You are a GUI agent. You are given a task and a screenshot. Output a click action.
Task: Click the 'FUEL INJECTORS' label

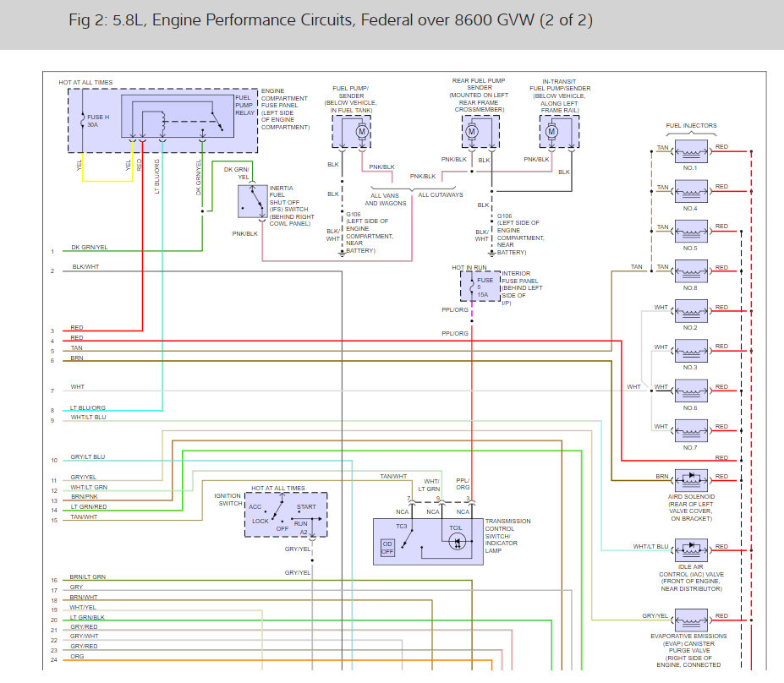[x=691, y=125]
